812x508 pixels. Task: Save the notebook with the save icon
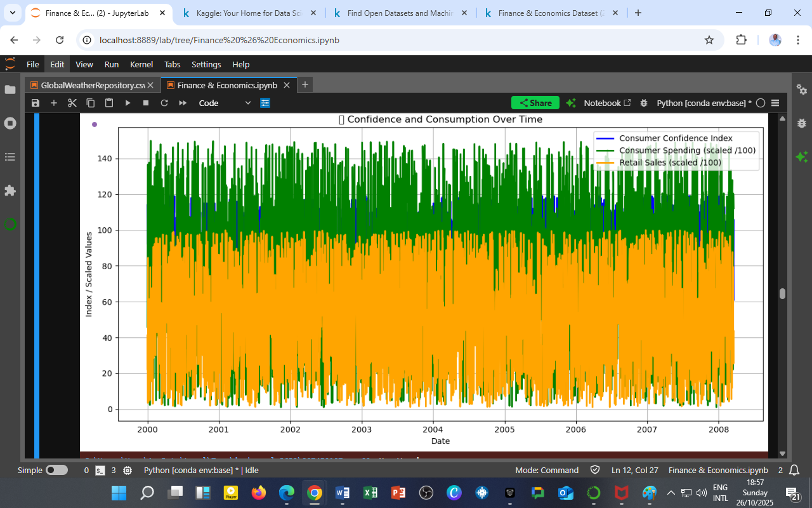point(36,103)
